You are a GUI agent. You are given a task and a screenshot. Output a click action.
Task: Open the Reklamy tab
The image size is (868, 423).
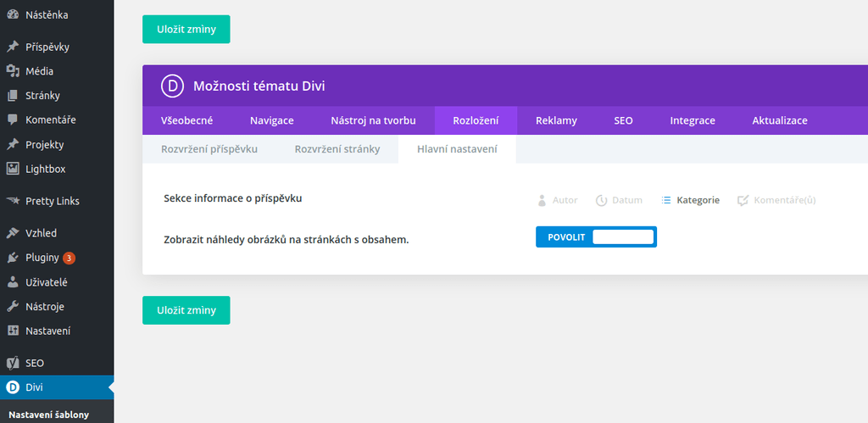556,120
